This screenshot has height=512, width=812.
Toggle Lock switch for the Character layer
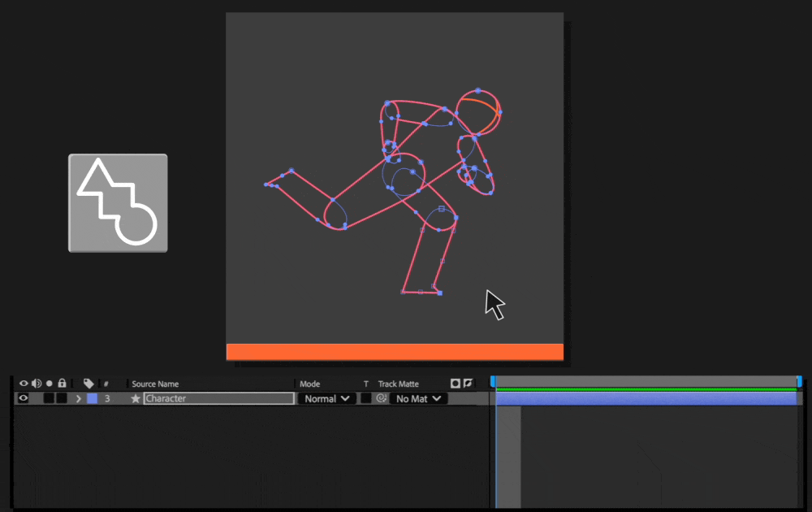pyautogui.click(x=62, y=398)
